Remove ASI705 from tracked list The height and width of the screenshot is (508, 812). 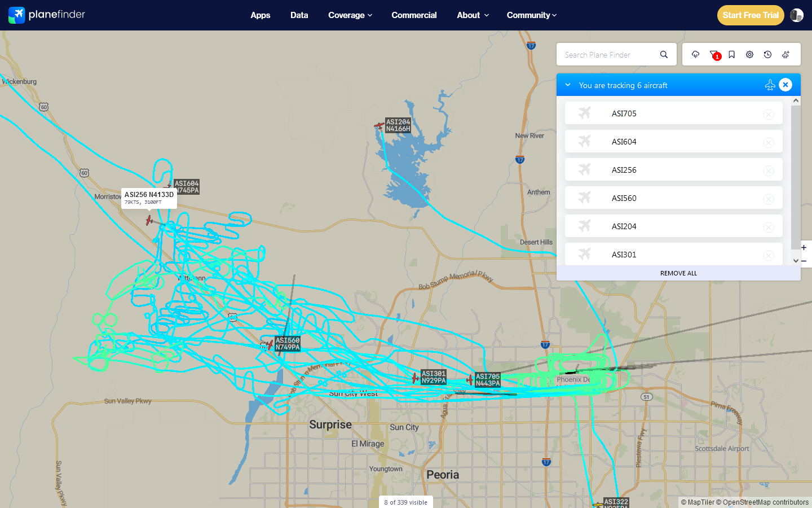(x=769, y=115)
